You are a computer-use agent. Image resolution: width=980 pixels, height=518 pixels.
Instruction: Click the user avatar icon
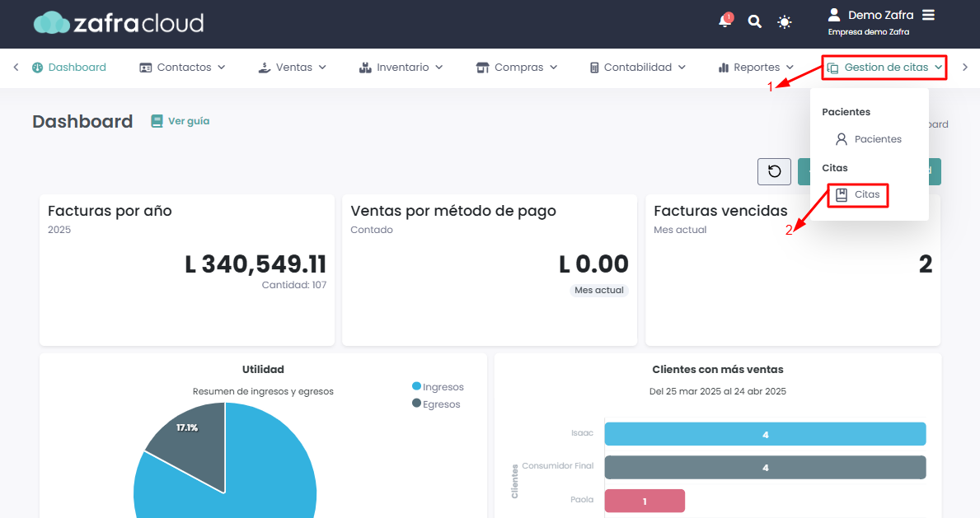click(834, 14)
